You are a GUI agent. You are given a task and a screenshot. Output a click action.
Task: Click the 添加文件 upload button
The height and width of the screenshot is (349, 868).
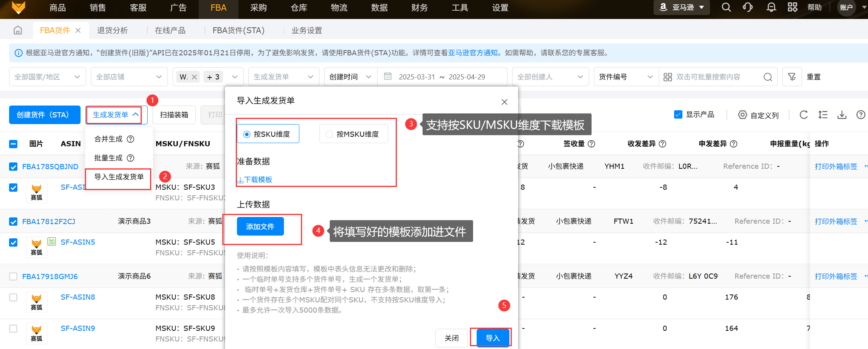click(x=260, y=226)
